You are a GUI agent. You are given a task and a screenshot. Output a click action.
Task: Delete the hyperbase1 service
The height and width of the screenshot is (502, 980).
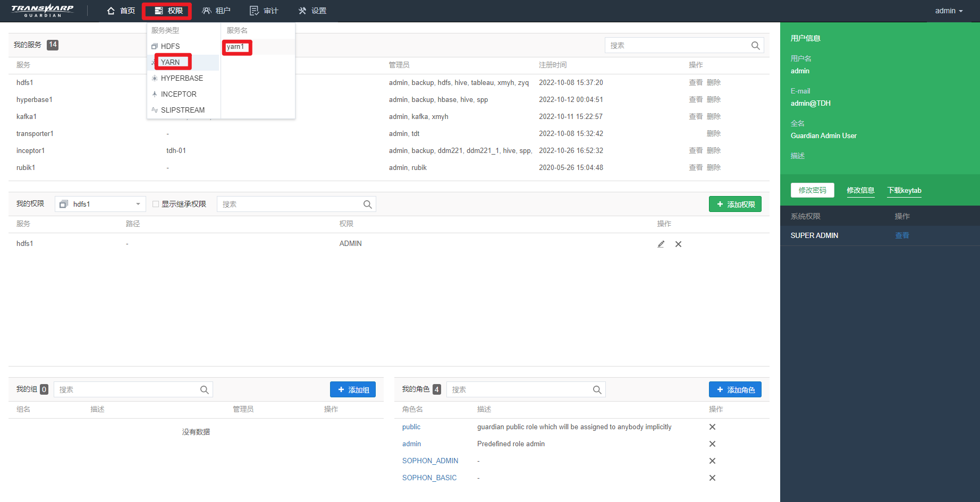(714, 99)
